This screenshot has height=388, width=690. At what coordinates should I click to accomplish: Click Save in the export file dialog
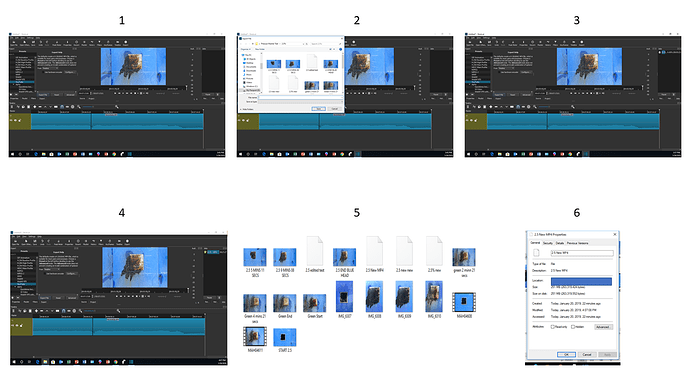coord(319,109)
